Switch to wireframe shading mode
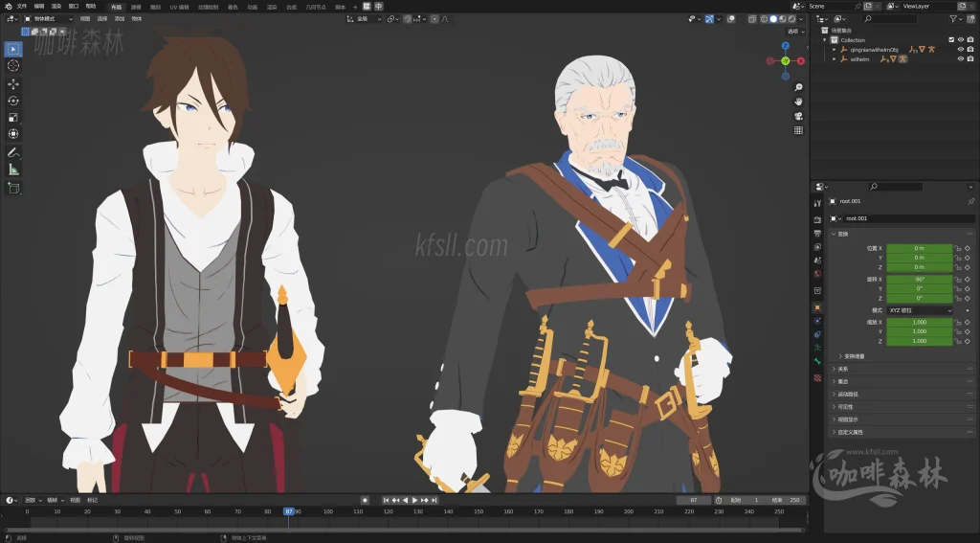The image size is (980, 543). click(x=765, y=19)
